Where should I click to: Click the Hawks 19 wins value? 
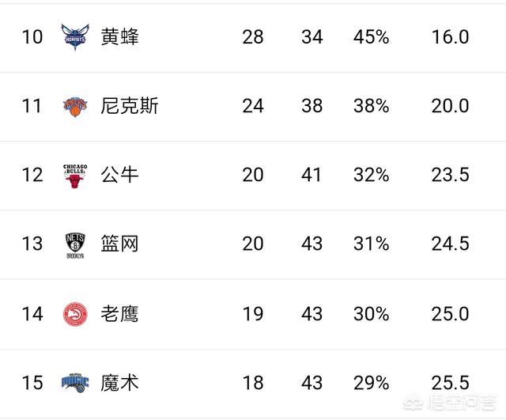(252, 314)
